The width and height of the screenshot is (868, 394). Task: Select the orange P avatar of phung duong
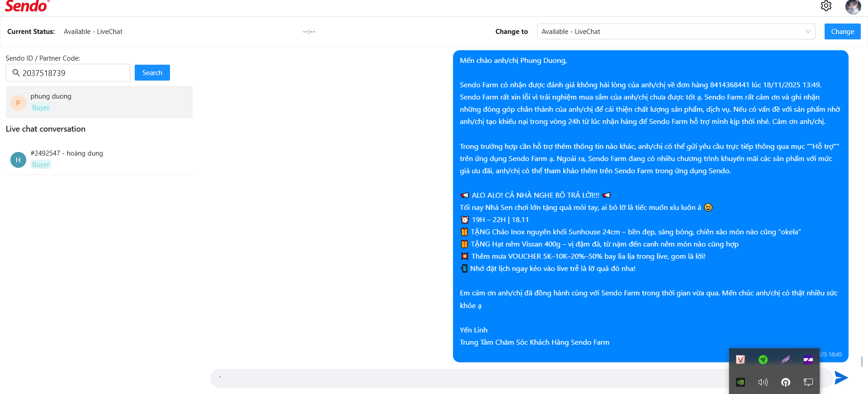[x=18, y=103]
